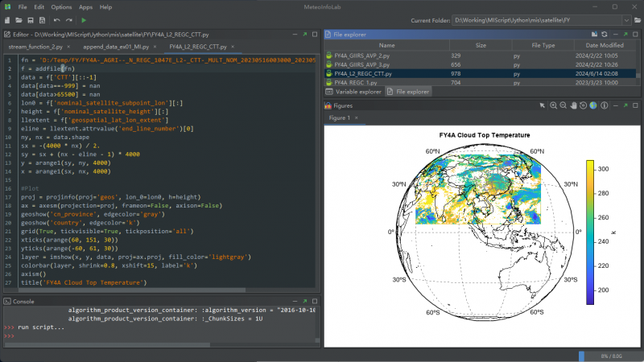The height and width of the screenshot is (362, 644).
Task: Click the Open File folder icon
Action: (x=19, y=19)
